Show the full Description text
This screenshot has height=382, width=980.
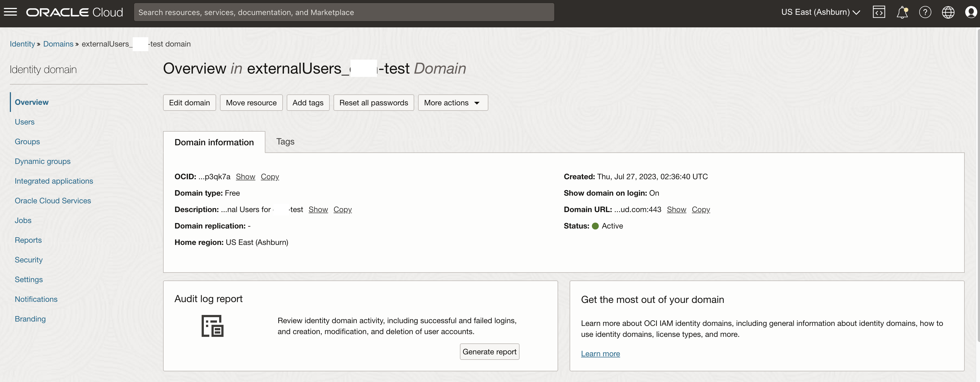318,209
